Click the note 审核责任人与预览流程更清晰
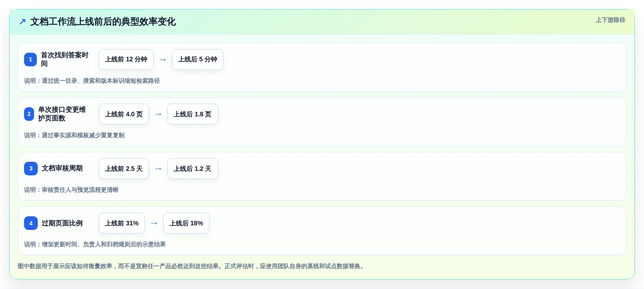Viewport: 644px width, 289px height. (80, 190)
